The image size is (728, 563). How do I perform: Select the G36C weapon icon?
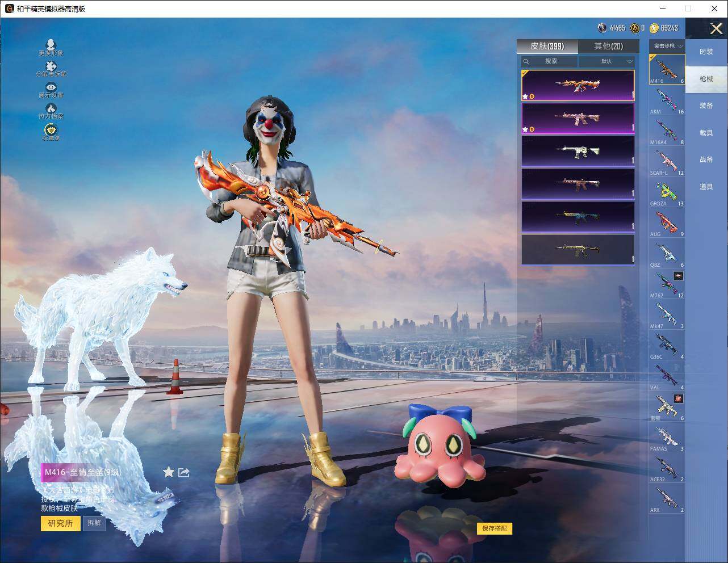pyautogui.click(x=667, y=345)
